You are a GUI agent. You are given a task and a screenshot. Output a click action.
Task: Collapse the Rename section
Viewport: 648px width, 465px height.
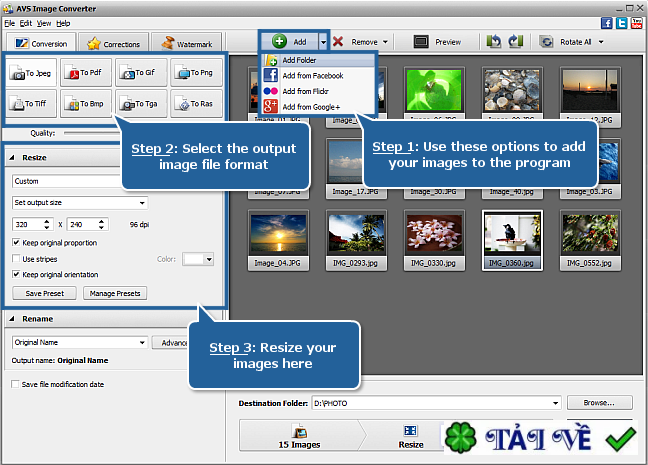[12, 319]
